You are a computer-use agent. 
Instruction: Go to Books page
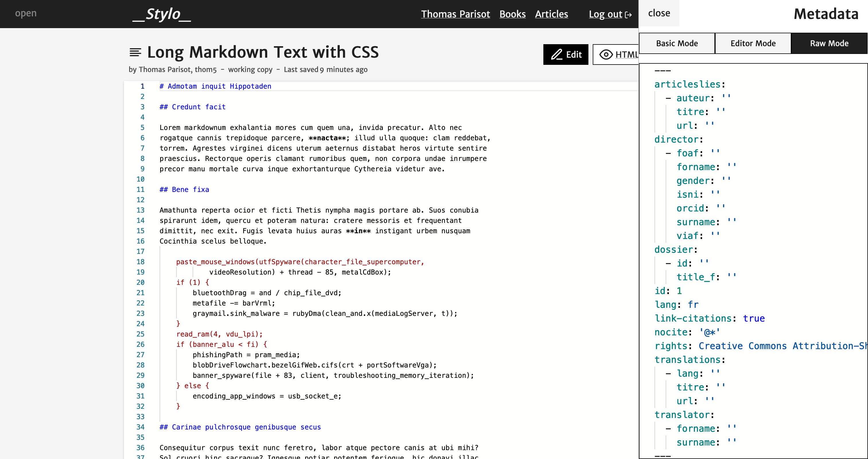(x=512, y=14)
